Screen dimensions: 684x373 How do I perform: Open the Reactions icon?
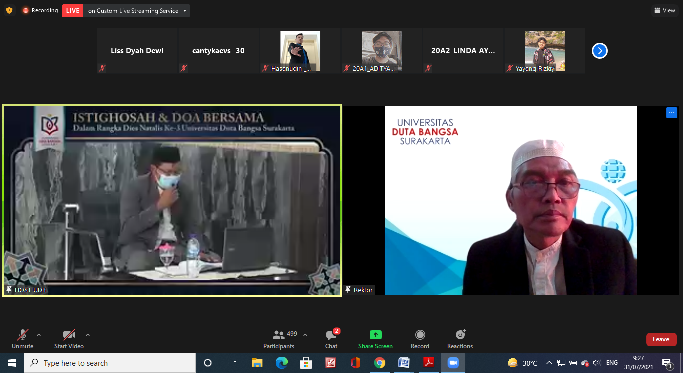pos(460,335)
